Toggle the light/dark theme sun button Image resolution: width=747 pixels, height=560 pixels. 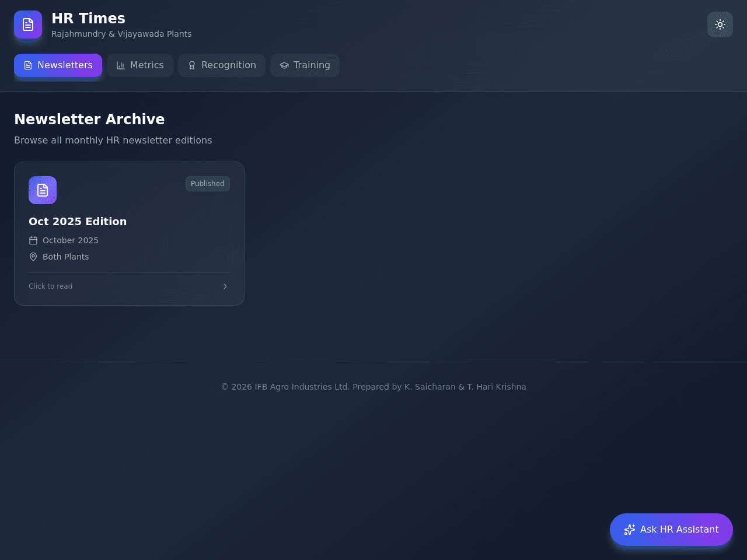pyautogui.click(x=720, y=24)
